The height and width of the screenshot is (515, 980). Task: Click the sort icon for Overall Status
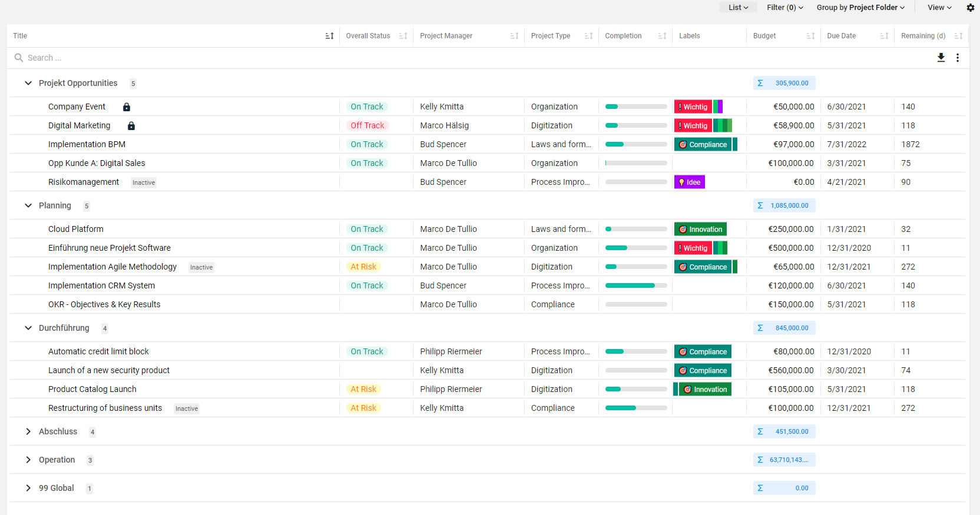(403, 36)
